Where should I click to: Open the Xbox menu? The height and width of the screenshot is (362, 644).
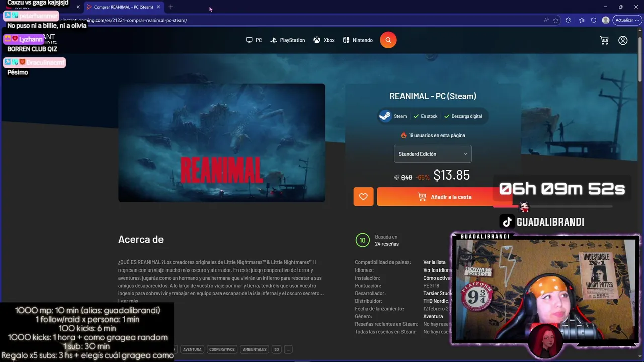[x=324, y=40]
